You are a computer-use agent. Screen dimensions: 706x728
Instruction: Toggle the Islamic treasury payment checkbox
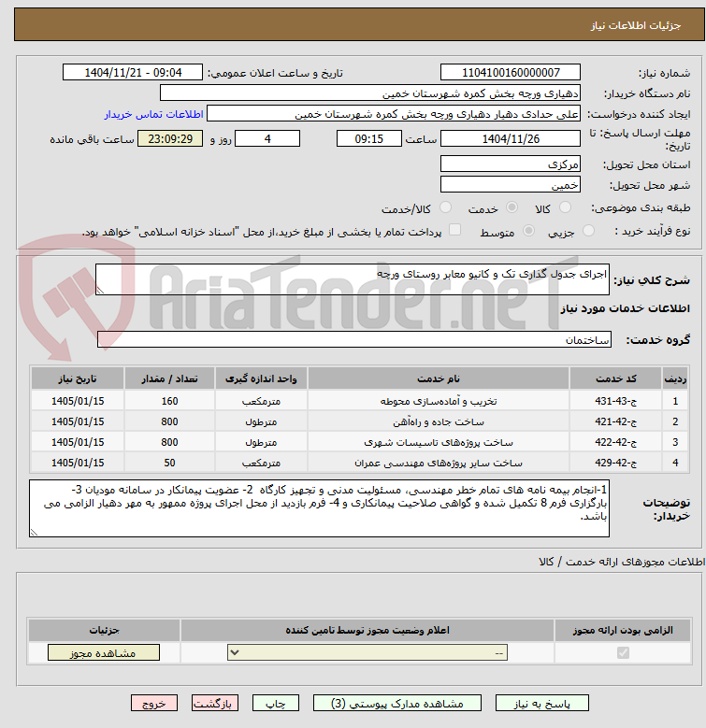coord(454,230)
